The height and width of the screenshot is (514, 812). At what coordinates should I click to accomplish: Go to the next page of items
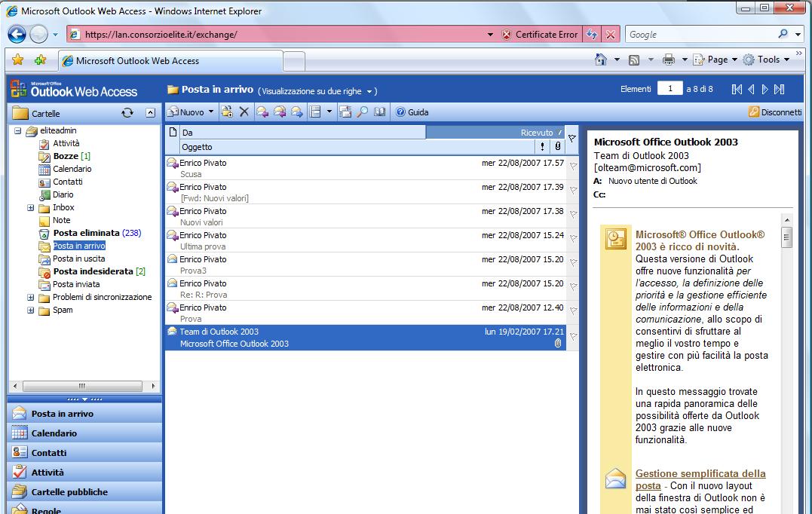click(x=765, y=89)
